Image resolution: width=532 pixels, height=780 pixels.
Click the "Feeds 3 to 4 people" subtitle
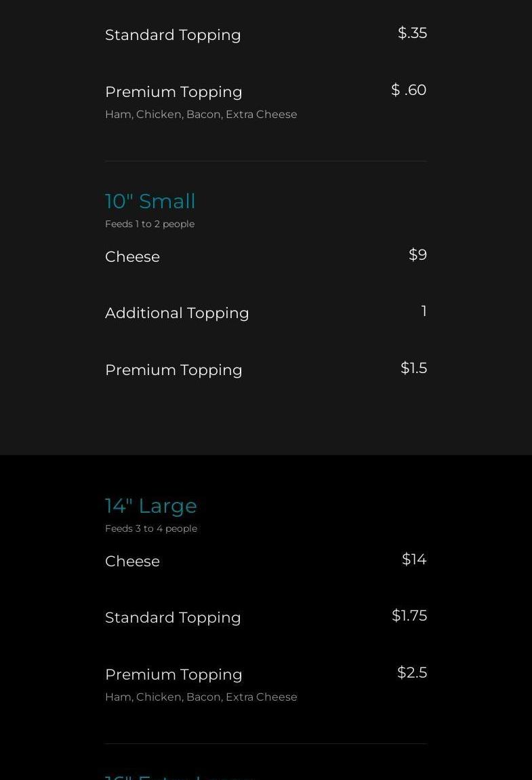click(x=151, y=528)
